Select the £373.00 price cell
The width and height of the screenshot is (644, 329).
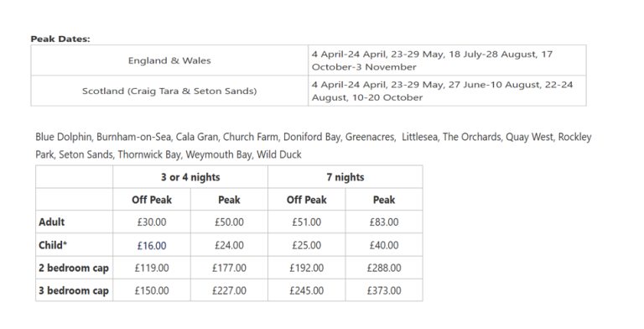pyautogui.click(x=383, y=290)
